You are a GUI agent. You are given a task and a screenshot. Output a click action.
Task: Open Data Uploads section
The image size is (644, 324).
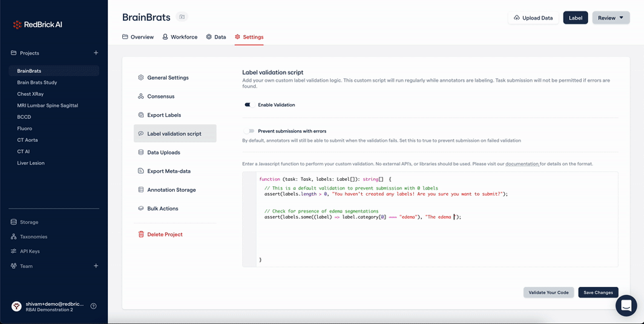tap(175, 153)
